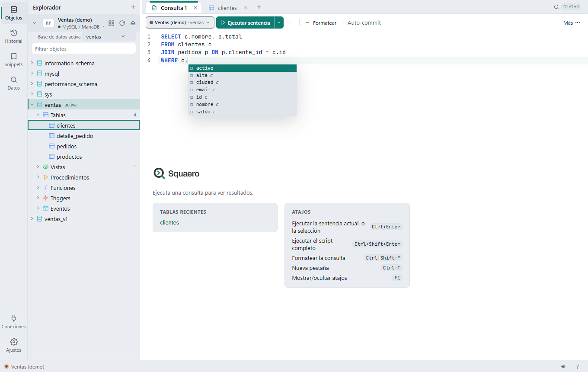
Task: Open the Ventas (demo) · ventas connection selector
Action: coord(180,22)
